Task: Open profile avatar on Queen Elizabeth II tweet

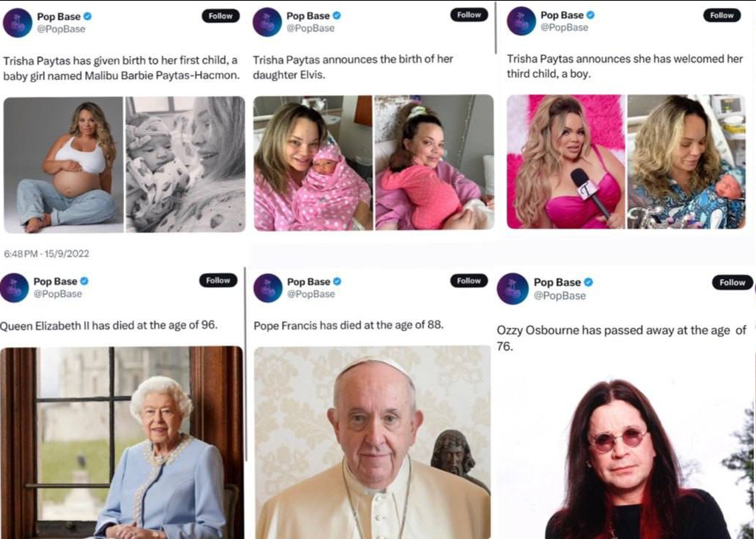Action: [15, 287]
